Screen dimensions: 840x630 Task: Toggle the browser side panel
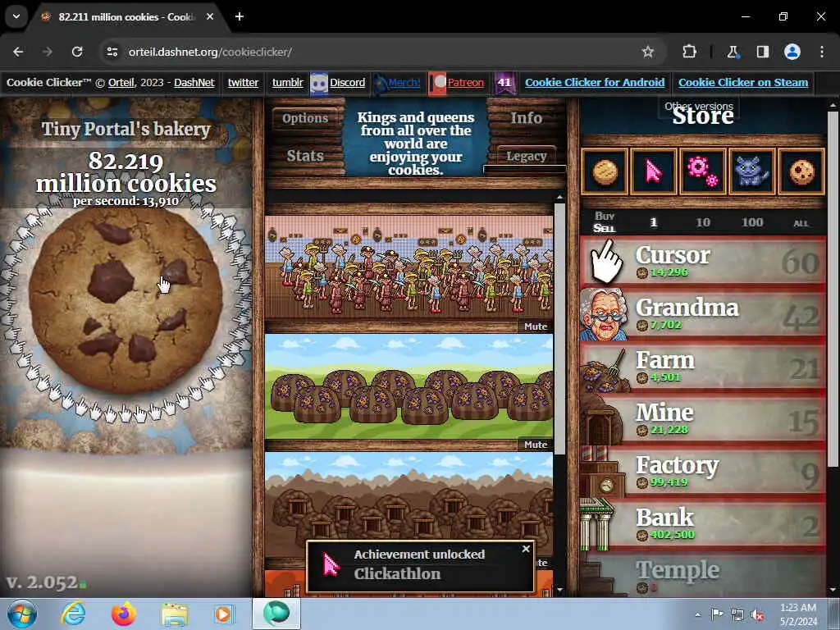point(763,52)
